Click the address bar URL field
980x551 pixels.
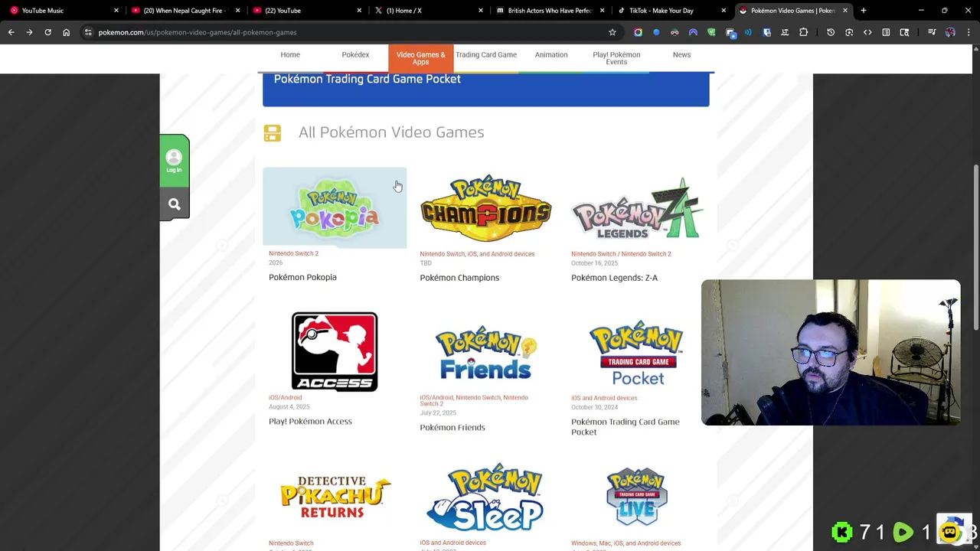[345, 32]
